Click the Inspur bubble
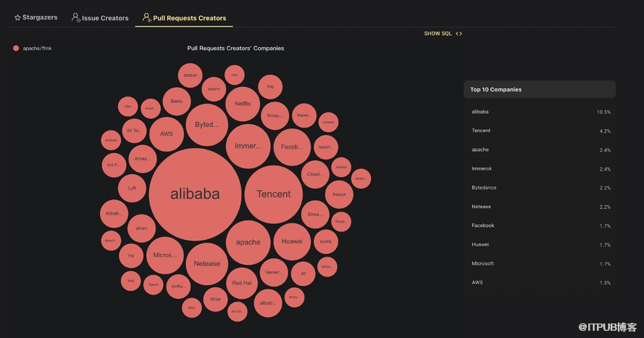The width and height of the screenshot is (644, 338). (339, 194)
